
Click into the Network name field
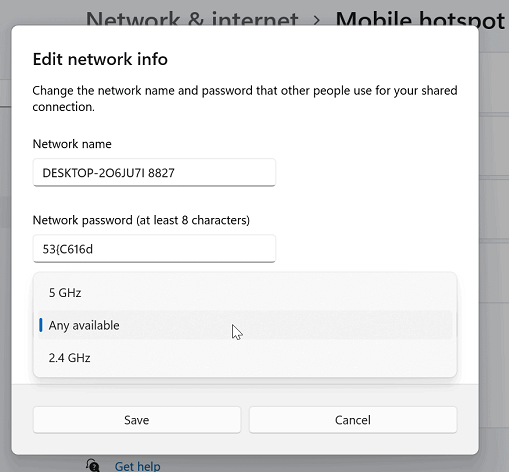[x=154, y=173]
